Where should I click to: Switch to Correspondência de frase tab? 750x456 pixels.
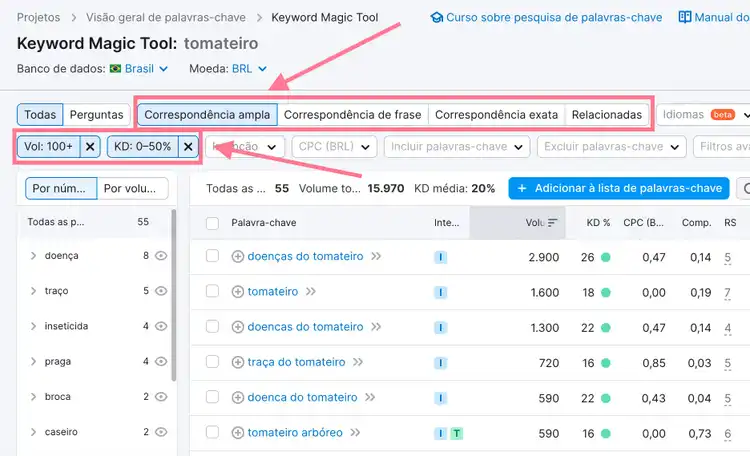[x=353, y=115]
